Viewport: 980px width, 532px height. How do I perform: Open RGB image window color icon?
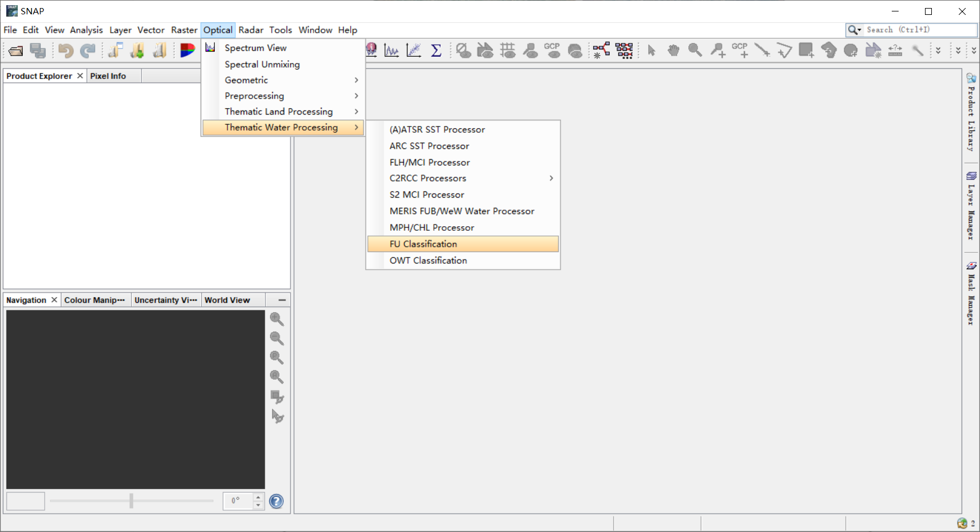click(x=187, y=50)
